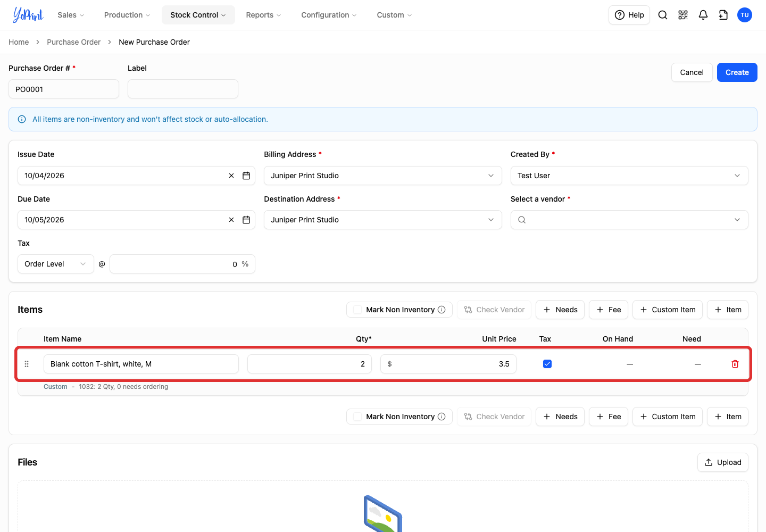The width and height of the screenshot is (766, 532).
Task: Open the QR code scanner icon
Action: (x=683, y=15)
